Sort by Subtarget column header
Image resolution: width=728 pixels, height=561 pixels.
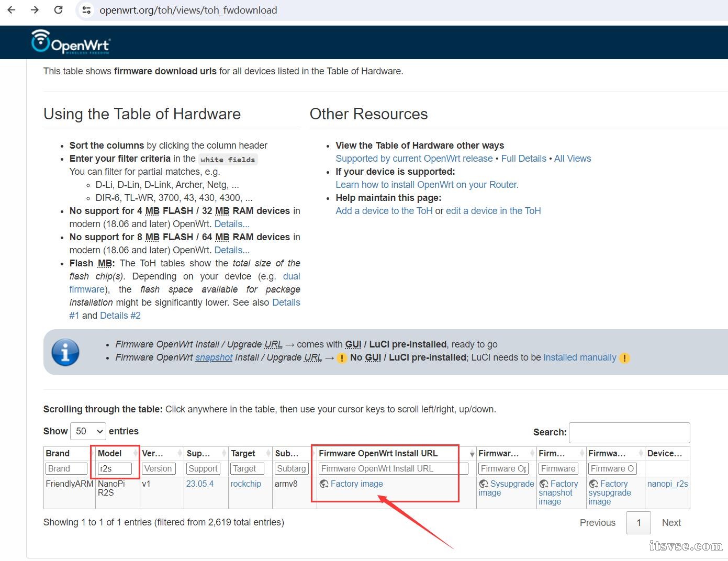tap(295, 453)
